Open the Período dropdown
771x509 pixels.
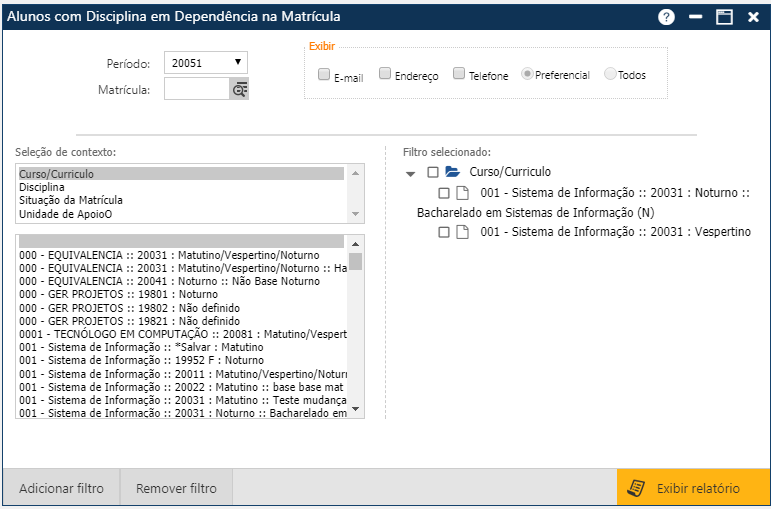pos(205,63)
